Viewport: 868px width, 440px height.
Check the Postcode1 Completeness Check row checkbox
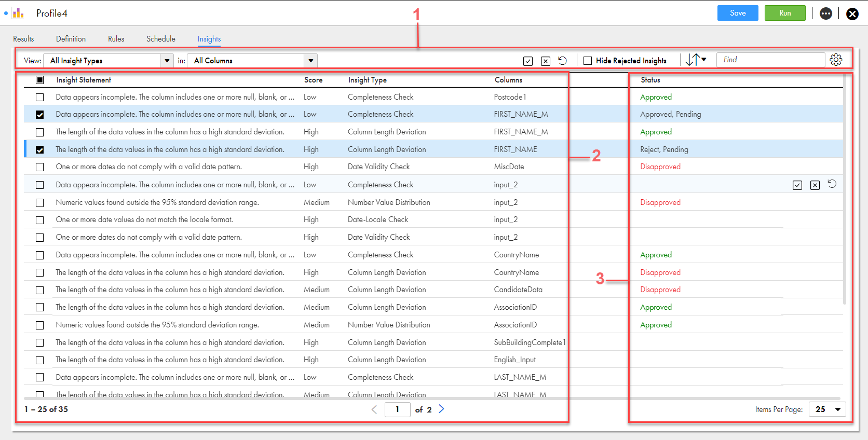(x=40, y=97)
